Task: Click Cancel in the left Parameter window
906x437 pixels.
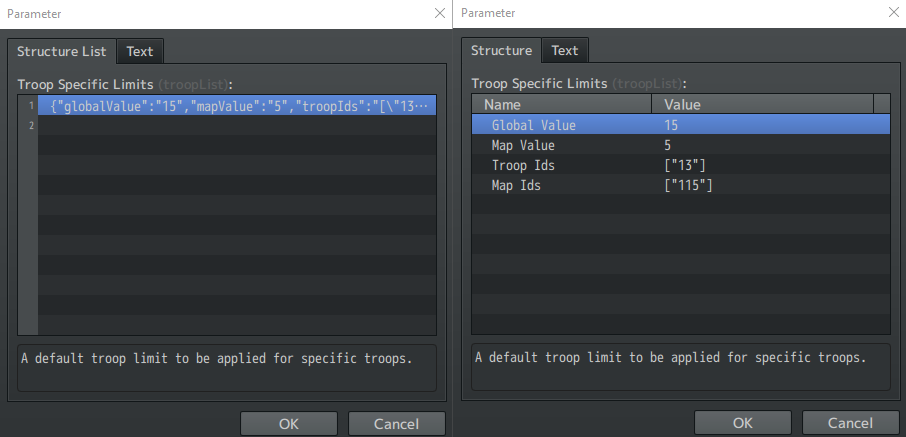Action: coord(396,424)
